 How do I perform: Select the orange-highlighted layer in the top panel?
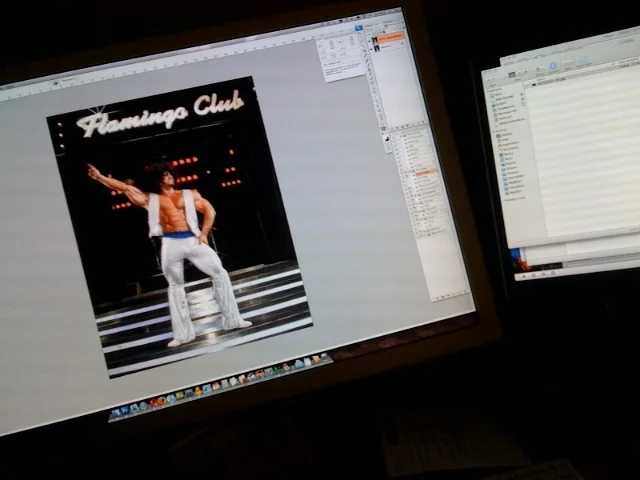pyautogui.click(x=390, y=37)
